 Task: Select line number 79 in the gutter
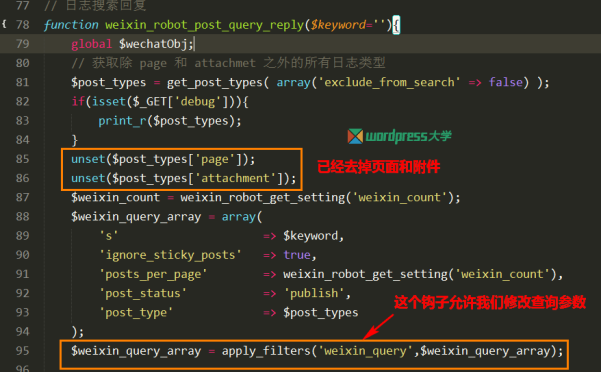click(23, 44)
